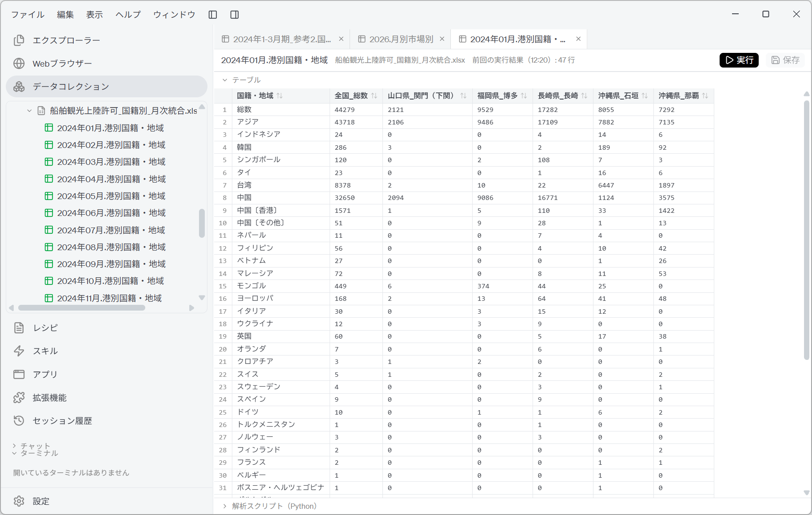Switch to 2024年1-3月期_参考2 tab
812x515 pixels.
(282, 39)
